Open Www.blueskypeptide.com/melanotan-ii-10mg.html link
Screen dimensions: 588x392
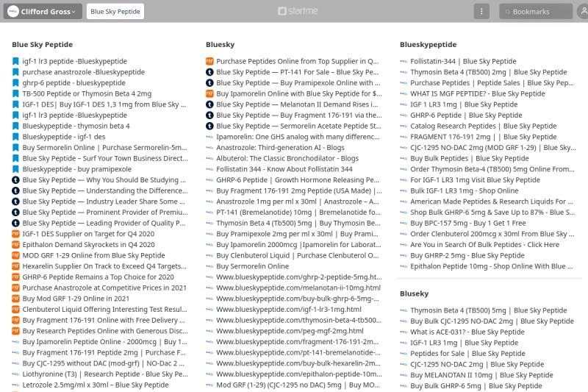[x=298, y=288]
